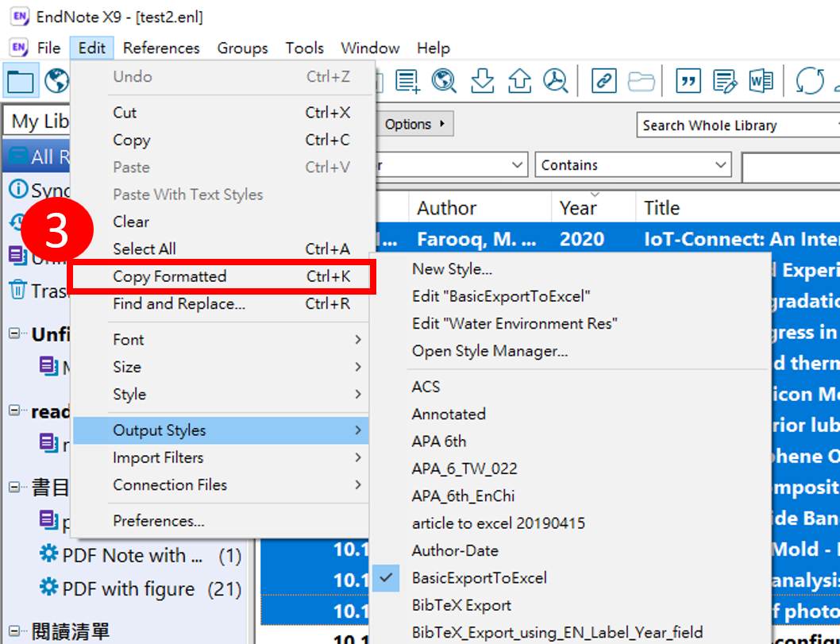Expand the Import Filters submenu
Viewport: 840px width, 644px height.
pyautogui.click(x=222, y=457)
